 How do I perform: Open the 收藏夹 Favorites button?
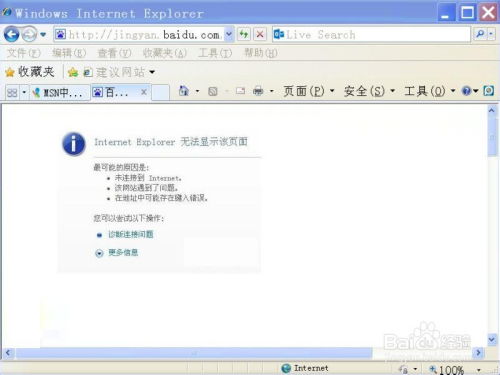30,72
